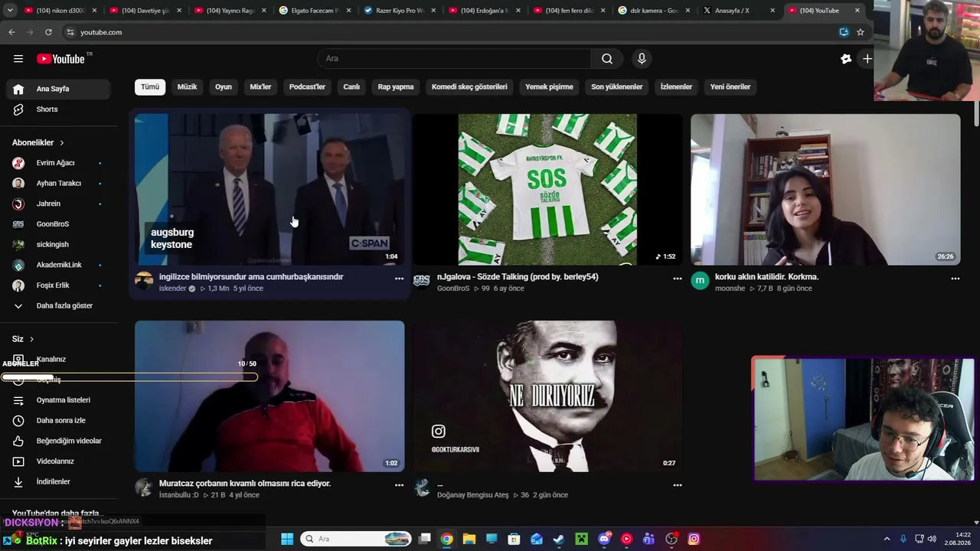Open Daha sonra izle list

[x=60, y=421]
